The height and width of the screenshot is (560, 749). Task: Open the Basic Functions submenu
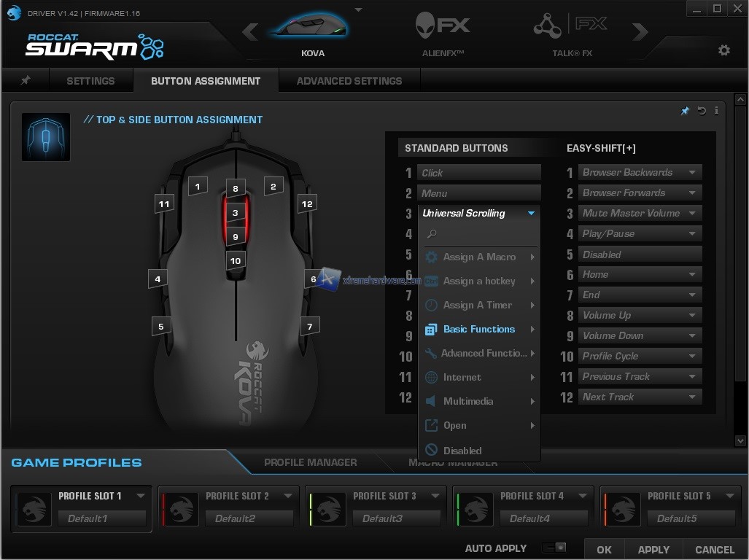479,330
